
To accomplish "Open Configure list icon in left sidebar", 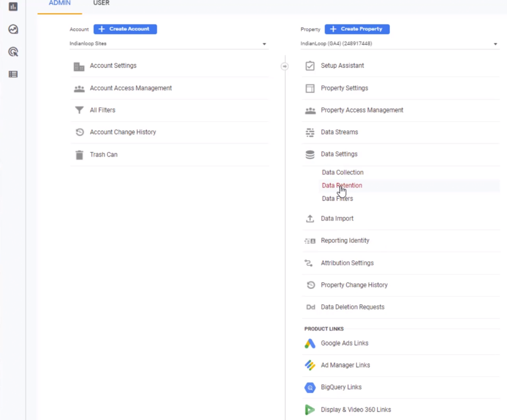I will pyautogui.click(x=13, y=74).
